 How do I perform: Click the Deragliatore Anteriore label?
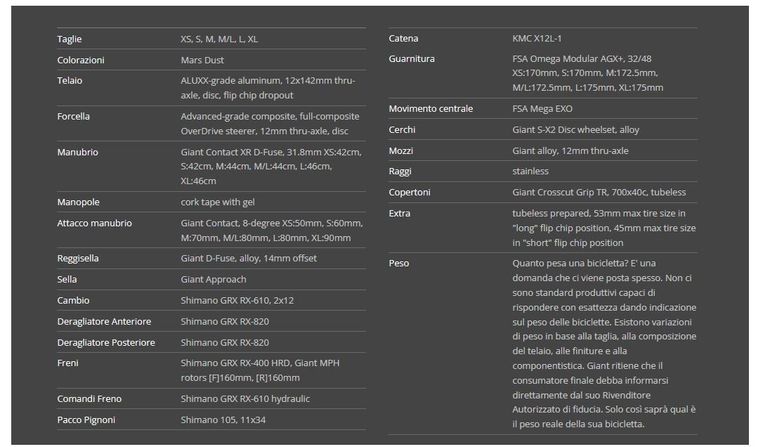tap(104, 321)
